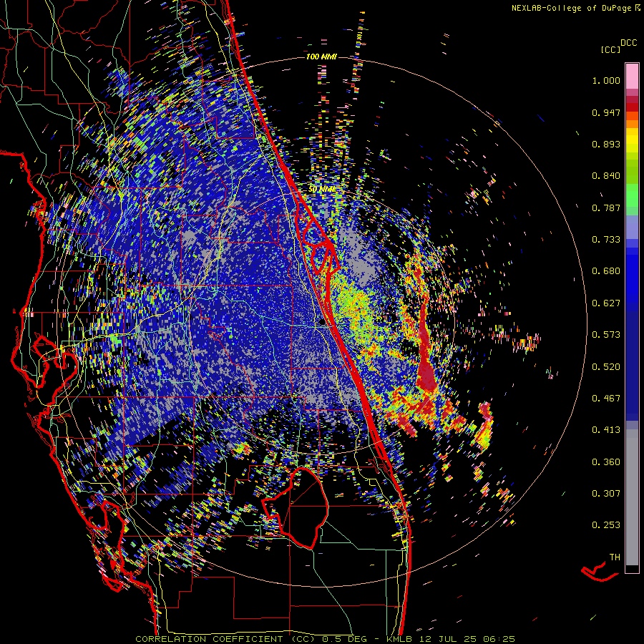Select the gray segment of the color bar
644x644 pixels.
point(632,497)
